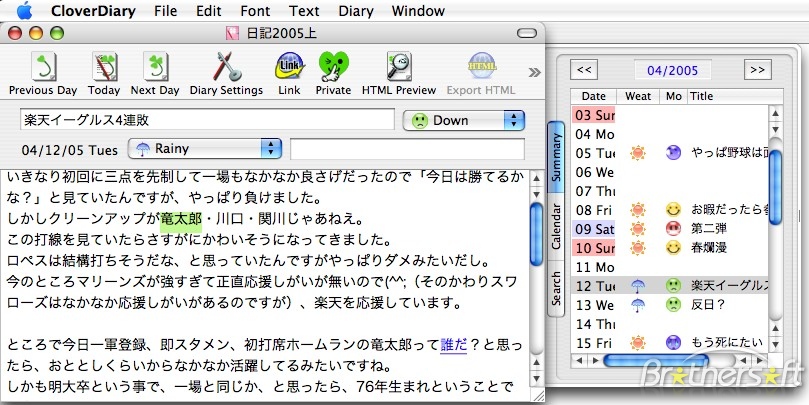Screen dimensions: 809x405
Task: Switch to the Search tab
Action: tap(556, 288)
